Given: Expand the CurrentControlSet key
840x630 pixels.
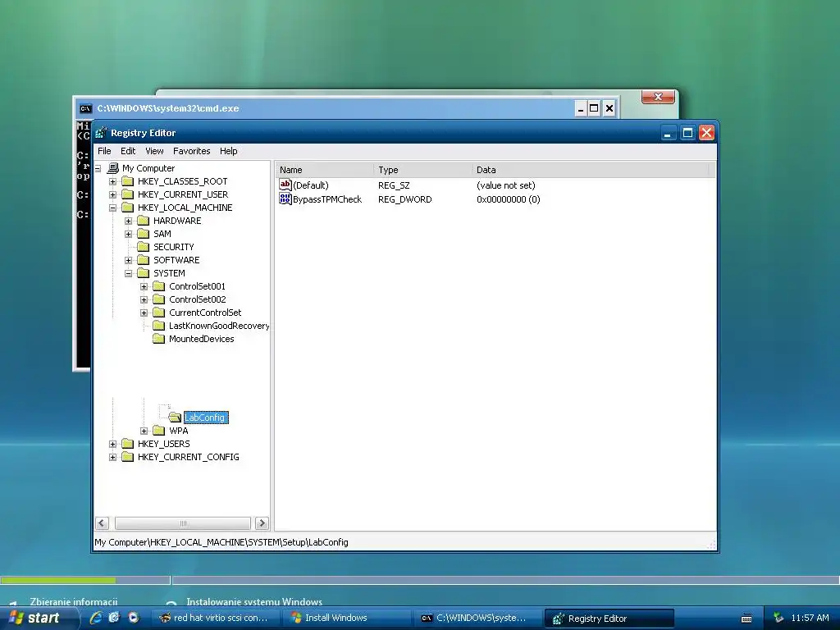Looking at the screenshot, I should (144, 313).
